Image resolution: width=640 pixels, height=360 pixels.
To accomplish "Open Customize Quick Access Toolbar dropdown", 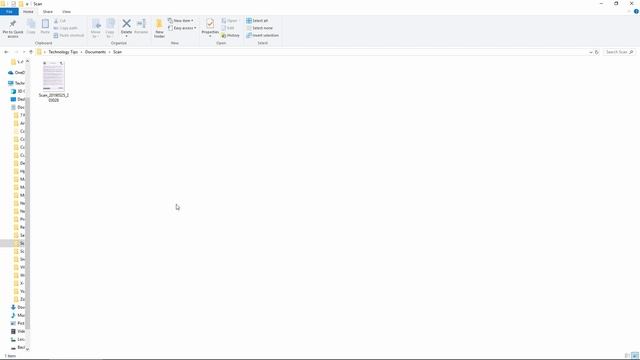I will click(x=27, y=4).
